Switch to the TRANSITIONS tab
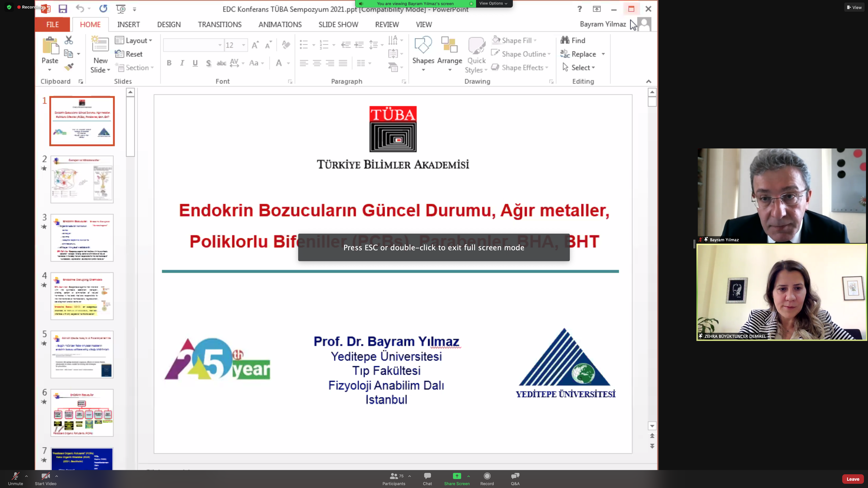 [x=220, y=24]
